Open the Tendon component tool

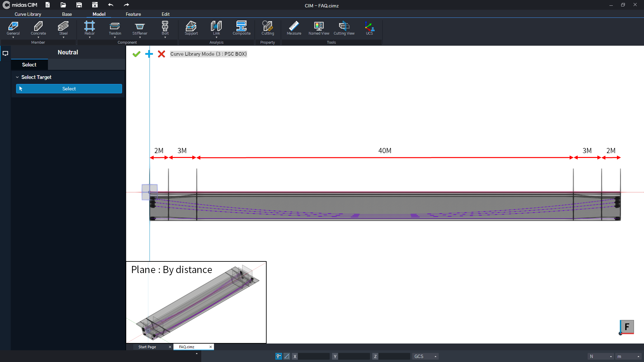[115, 28]
